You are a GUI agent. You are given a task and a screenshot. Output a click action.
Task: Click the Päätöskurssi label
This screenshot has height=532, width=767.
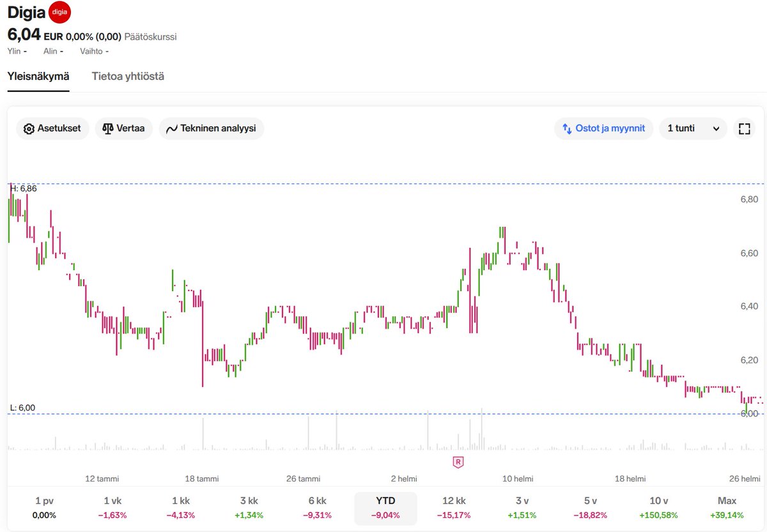click(150, 37)
